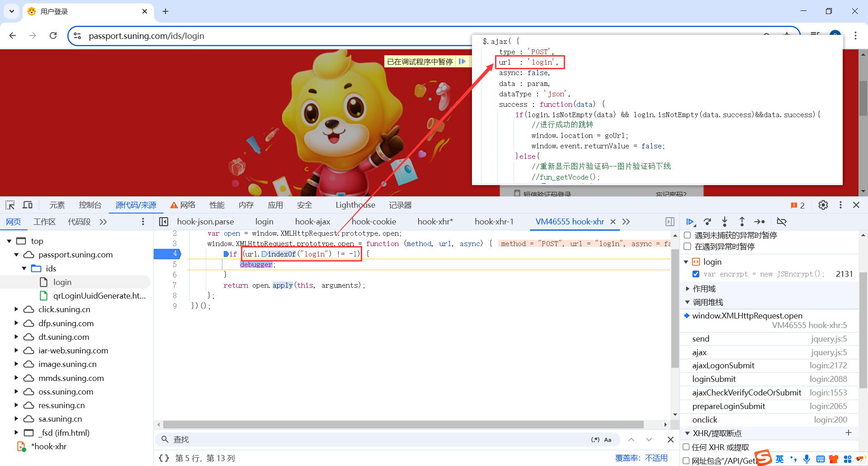The width and height of the screenshot is (868, 466).
Task: Collapse the passport.suning.com domain node
Action: (x=17, y=255)
